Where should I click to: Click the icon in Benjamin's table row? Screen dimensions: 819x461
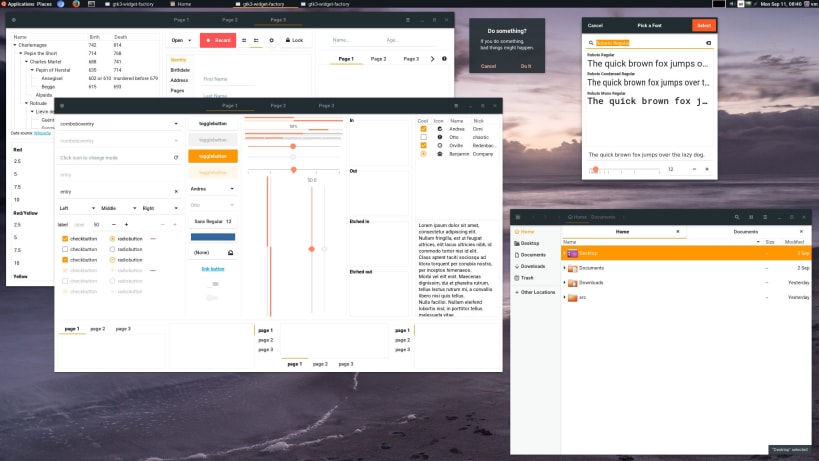pyautogui.click(x=440, y=154)
